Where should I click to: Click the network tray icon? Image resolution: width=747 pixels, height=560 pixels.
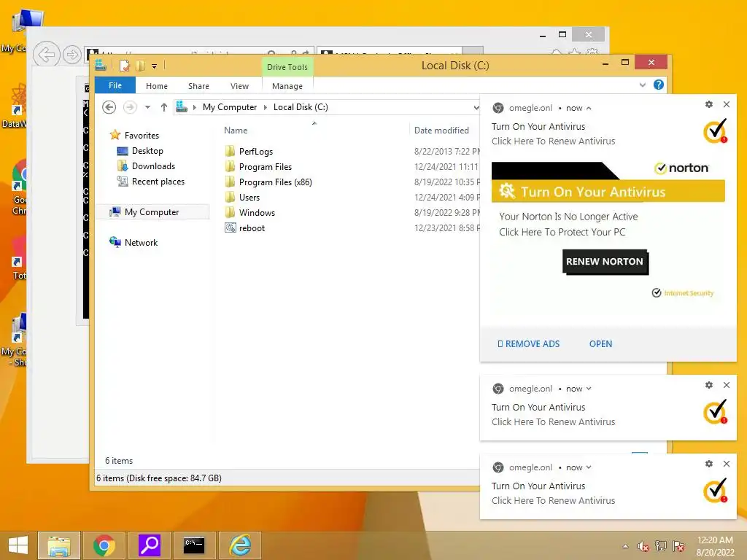pos(661,546)
